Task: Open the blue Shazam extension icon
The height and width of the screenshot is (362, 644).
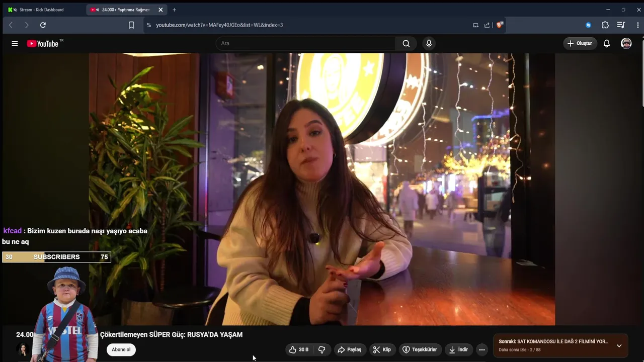Action: pyautogui.click(x=588, y=25)
